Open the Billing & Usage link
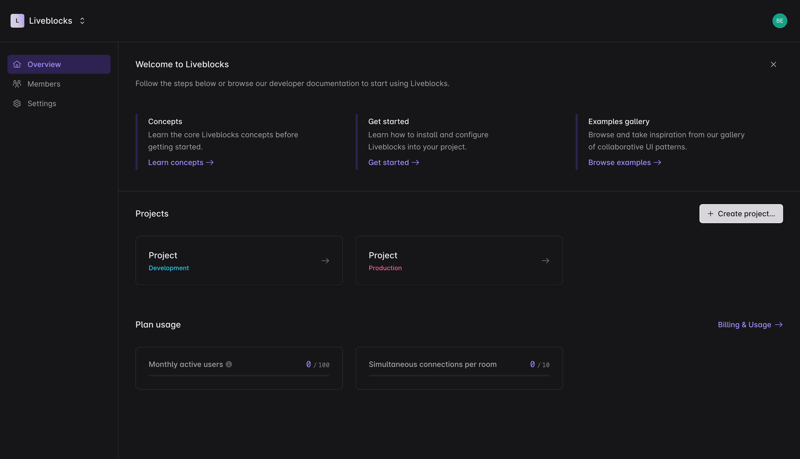 point(750,325)
